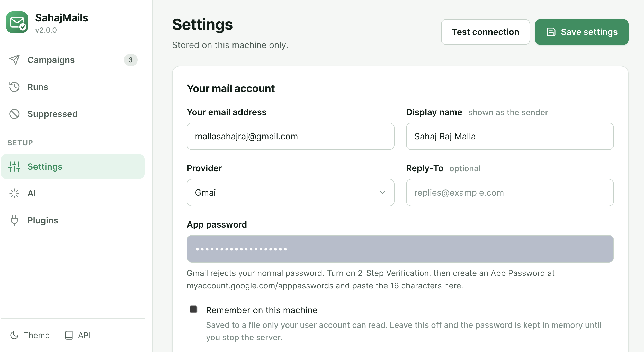Click the Gmail app password help text

point(371,279)
